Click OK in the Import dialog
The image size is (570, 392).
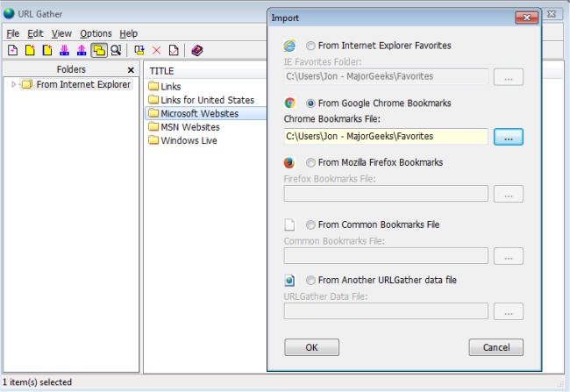(311, 347)
